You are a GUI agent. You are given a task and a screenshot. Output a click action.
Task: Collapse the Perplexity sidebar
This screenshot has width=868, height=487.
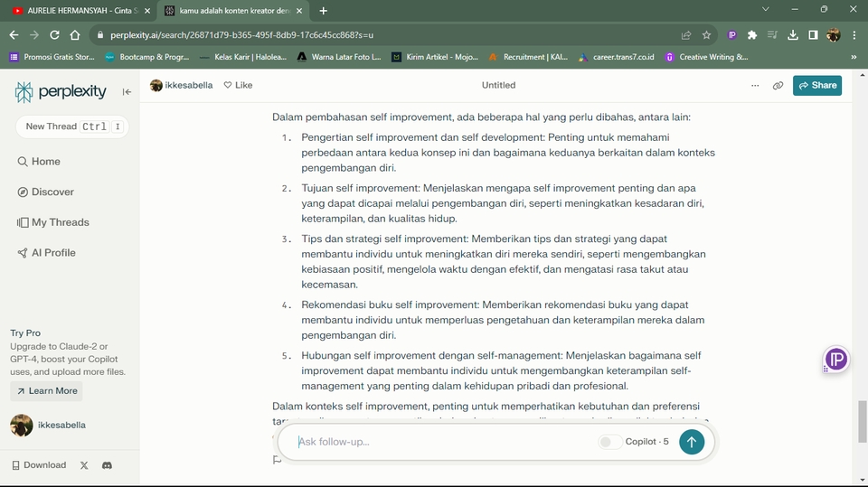(x=127, y=92)
